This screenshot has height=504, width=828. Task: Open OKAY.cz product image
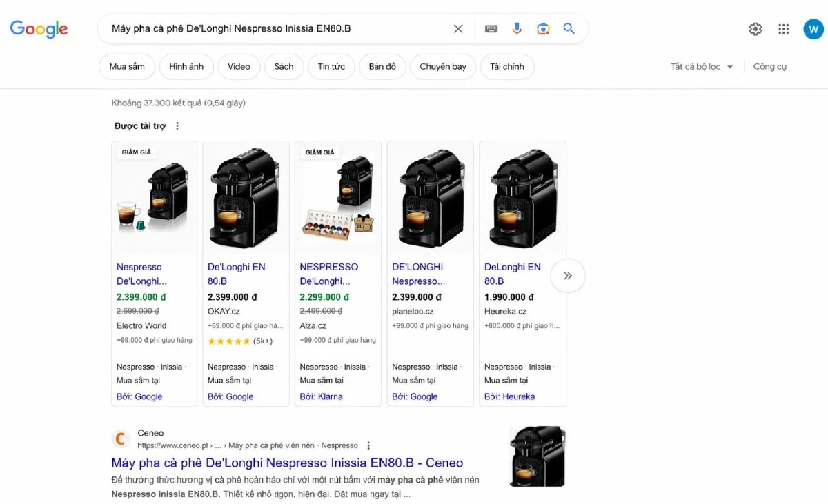246,199
